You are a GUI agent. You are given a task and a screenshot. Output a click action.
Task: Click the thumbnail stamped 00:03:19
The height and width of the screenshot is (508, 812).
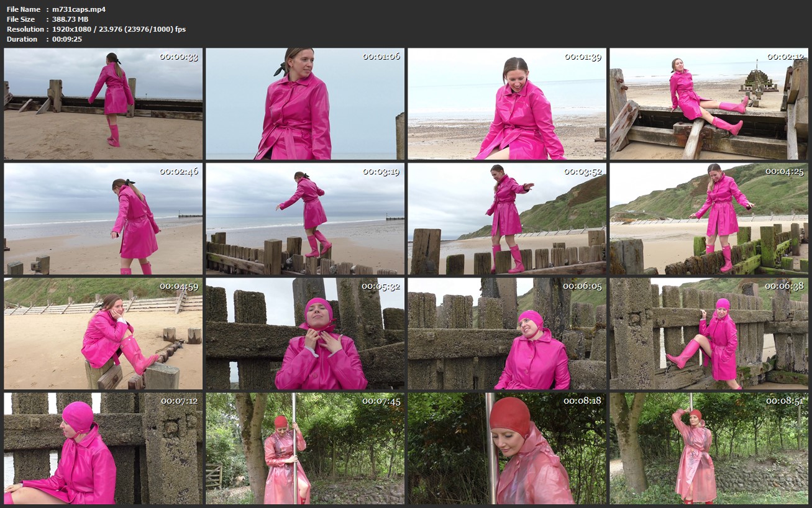[305, 219]
